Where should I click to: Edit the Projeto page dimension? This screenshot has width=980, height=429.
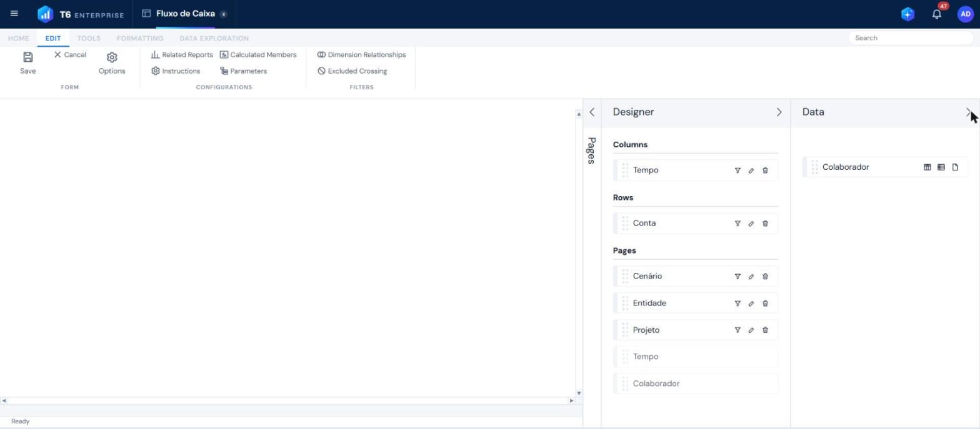coord(751,330)
